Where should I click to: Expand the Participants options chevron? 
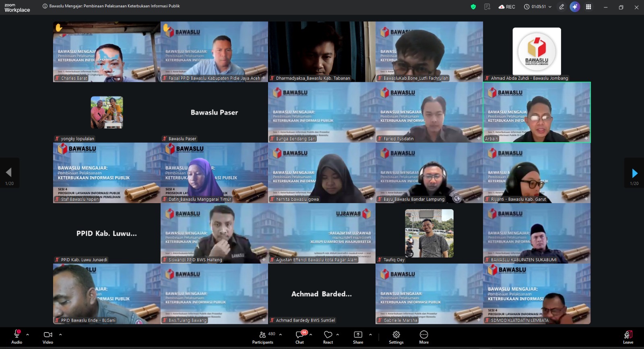click(281, 334)
